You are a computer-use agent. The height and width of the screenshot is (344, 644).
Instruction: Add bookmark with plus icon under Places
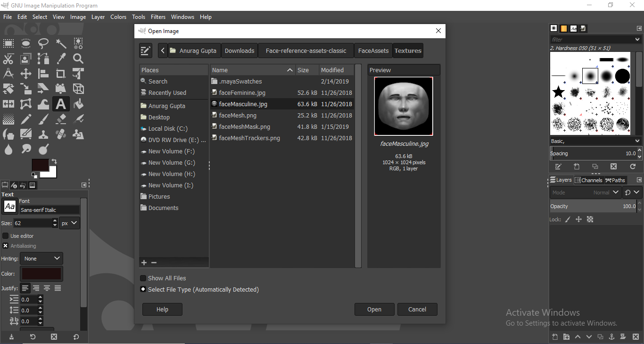coord(144,262)
